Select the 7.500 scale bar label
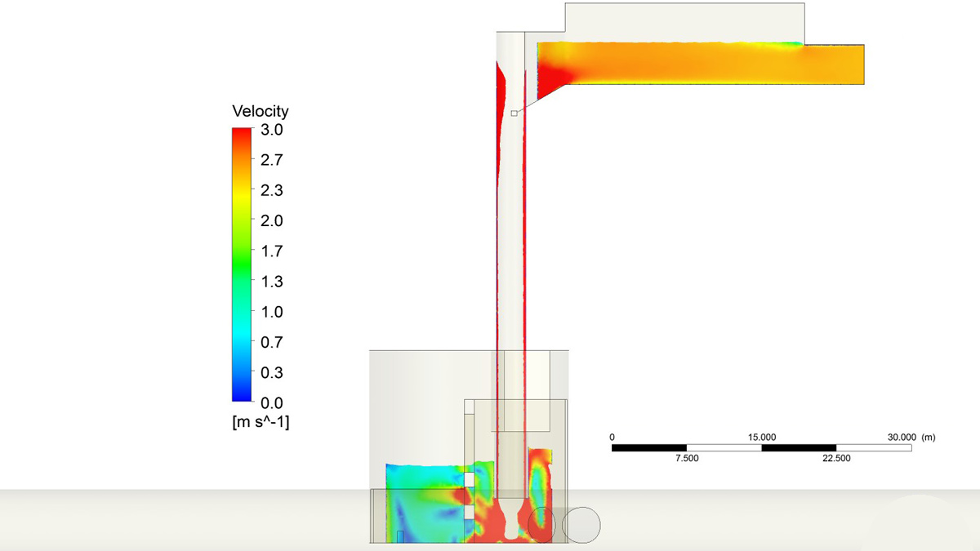The image size is (980, 551). (x=686, y=458)
